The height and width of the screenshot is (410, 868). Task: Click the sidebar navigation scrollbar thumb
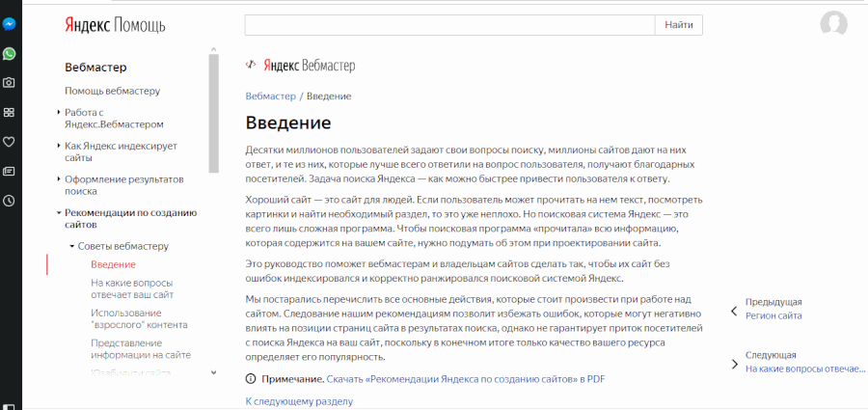214,114
